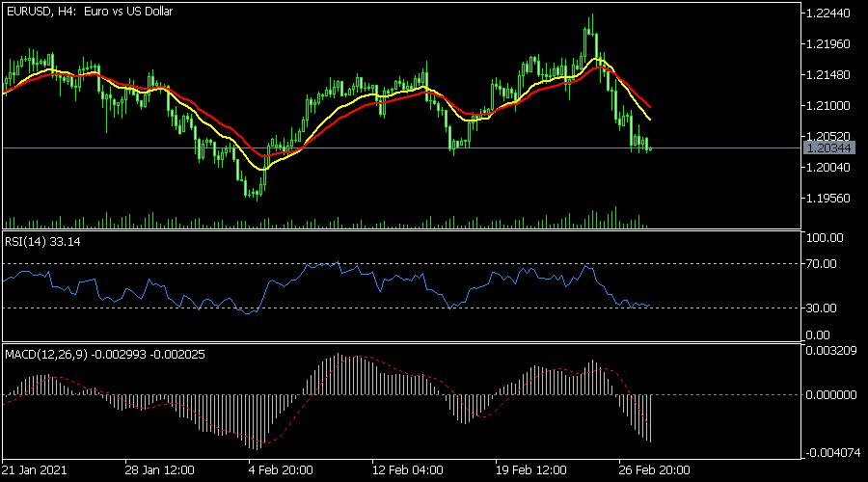Click the RSI 0.00 scale value
Image resolution: width=868 pixels, height=482 pixels.
[x=818, y=335]
